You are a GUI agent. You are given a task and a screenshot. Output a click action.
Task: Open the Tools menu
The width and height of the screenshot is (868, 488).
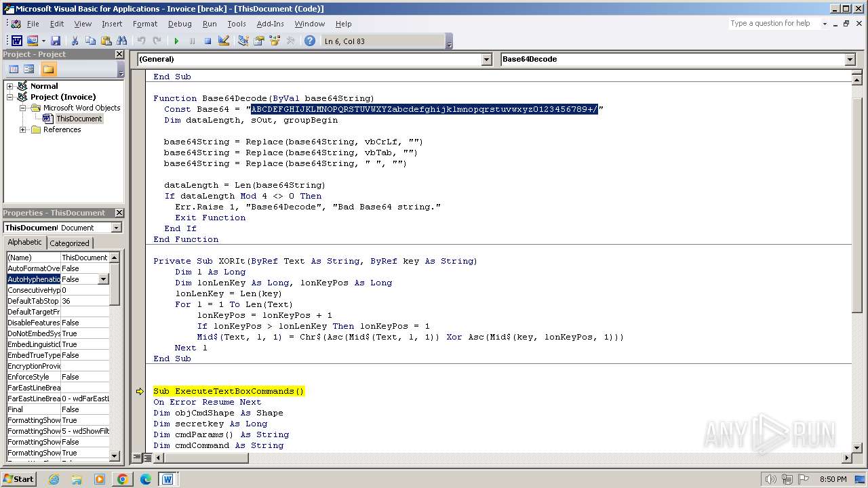tap(236, 24)
